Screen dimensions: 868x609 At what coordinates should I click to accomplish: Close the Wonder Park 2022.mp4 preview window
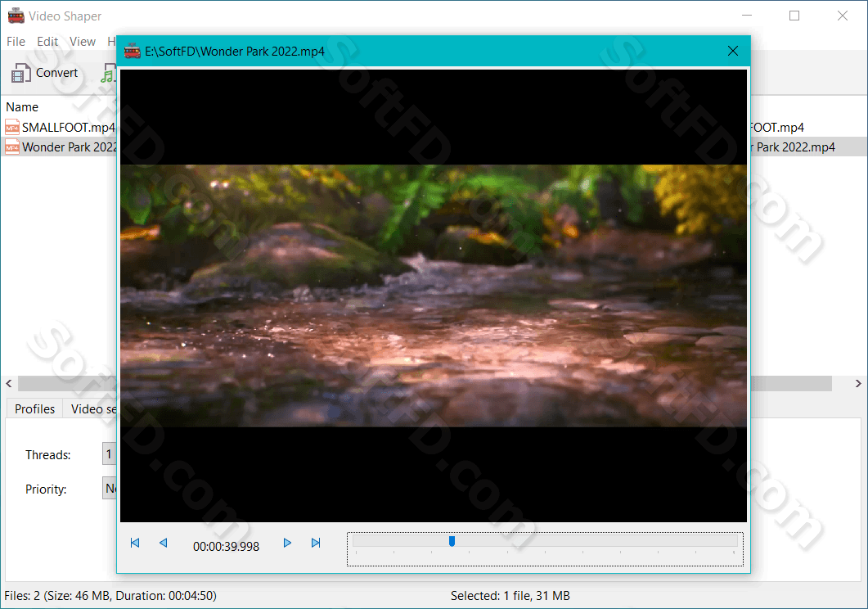733,51
